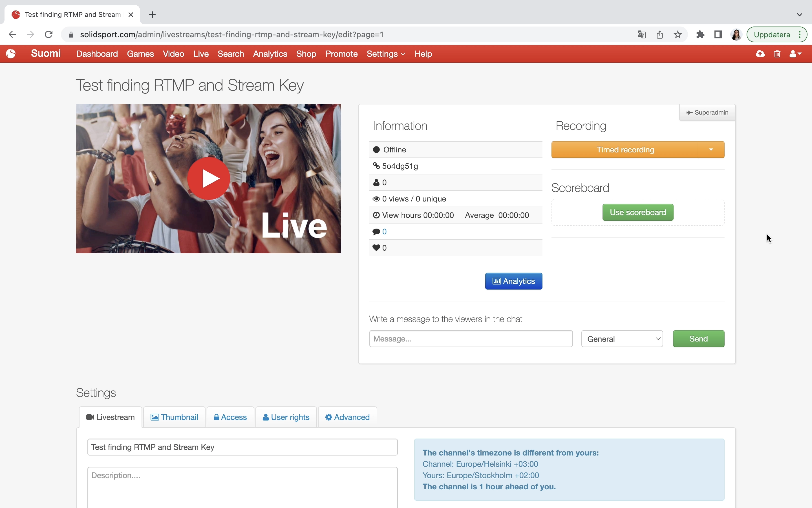The height and width of the screenshot is (508, 812).
Task: Open the Shop menu item
Action: (306, 54)
